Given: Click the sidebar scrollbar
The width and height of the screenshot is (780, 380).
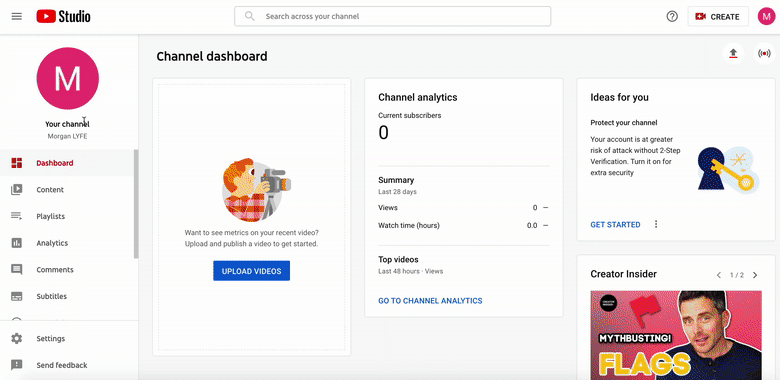Looking at the screenshot, I should coord(136,204).
